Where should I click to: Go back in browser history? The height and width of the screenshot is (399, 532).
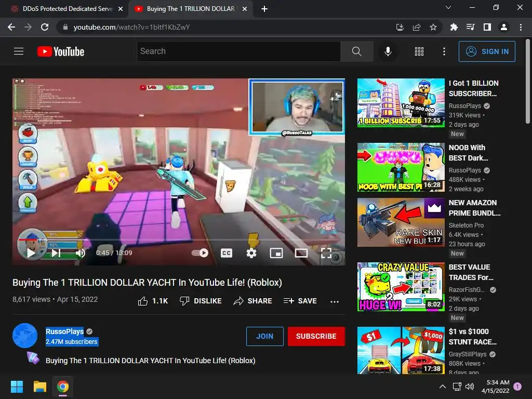(11, 27)
